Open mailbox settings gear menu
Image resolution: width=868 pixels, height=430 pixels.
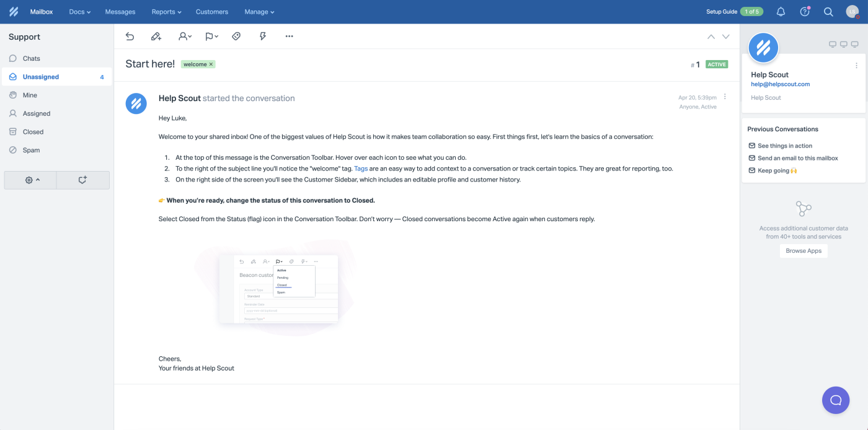[30, 180]
